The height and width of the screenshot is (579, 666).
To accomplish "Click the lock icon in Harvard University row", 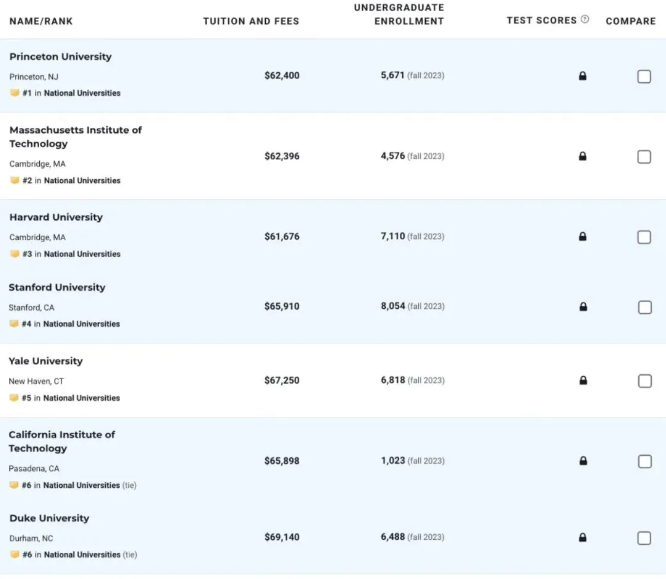I will point(582,236).
